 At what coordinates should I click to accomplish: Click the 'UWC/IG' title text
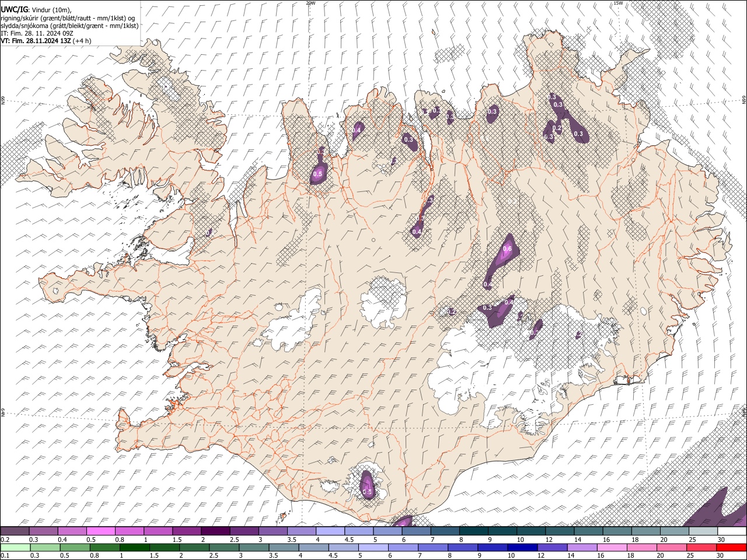[x=14, y=9]
